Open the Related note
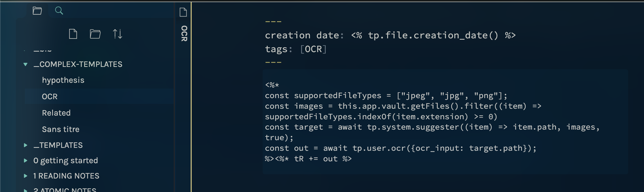 pyautogui.click(x=57, y=113)
